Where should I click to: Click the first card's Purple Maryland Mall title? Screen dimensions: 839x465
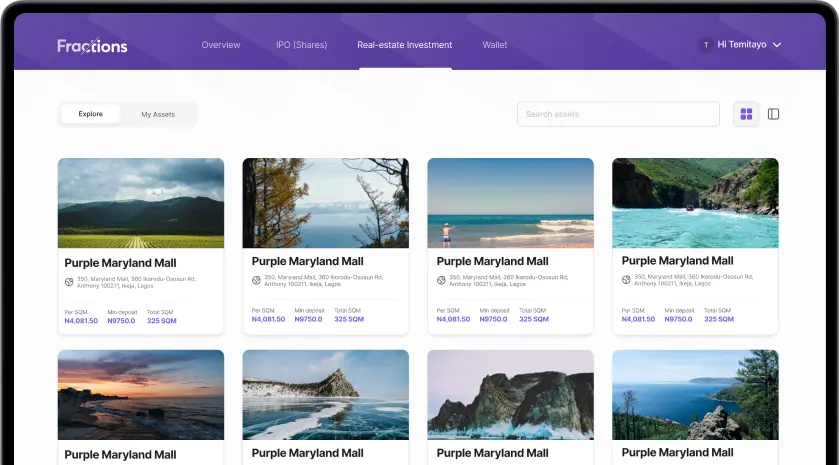pos(120,263)
